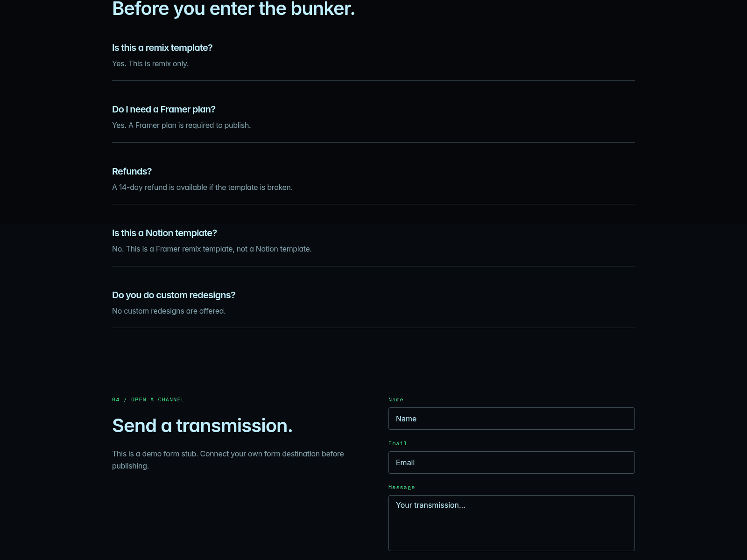Click the '04 / OPEN A CHANNEL' section label

pyautogui.click(x=148, y=399)
